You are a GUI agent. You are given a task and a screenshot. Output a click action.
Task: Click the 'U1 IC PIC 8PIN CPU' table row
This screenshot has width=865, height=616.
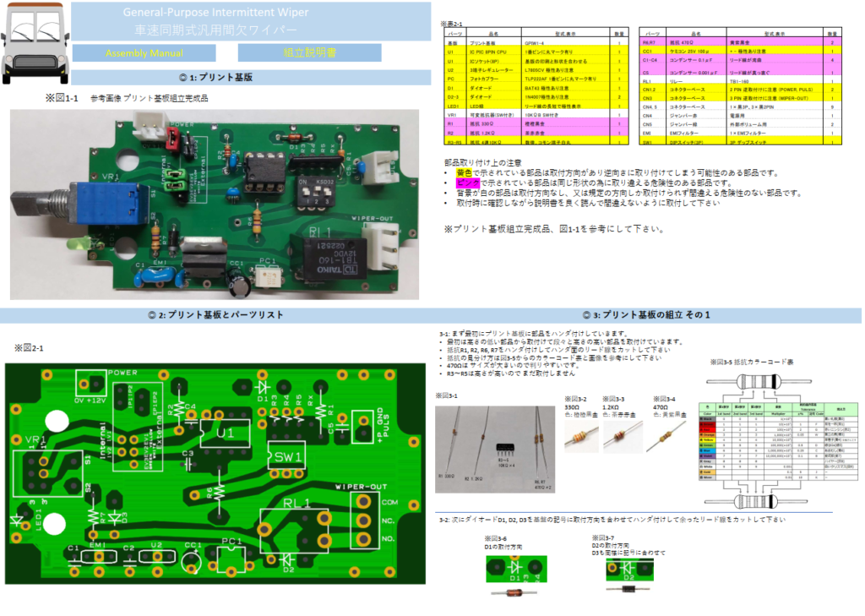click(x=536, y=52)
